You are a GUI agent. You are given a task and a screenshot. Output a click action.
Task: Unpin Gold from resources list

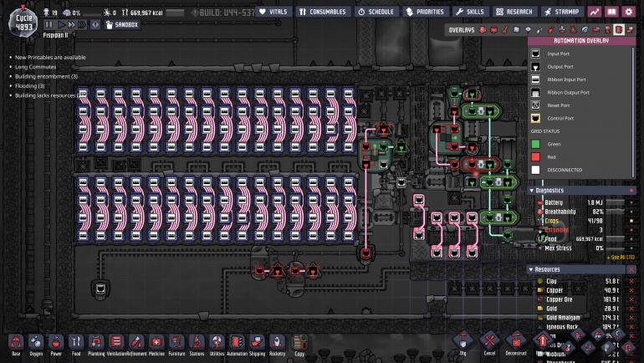coord(631,309)
